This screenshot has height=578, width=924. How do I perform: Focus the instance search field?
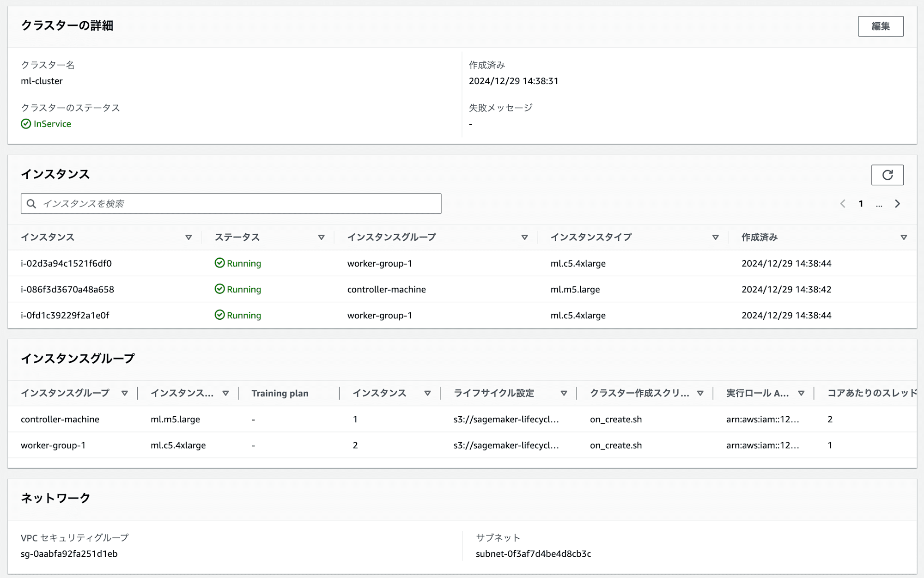pyautogui.click(x=231, y=204)
